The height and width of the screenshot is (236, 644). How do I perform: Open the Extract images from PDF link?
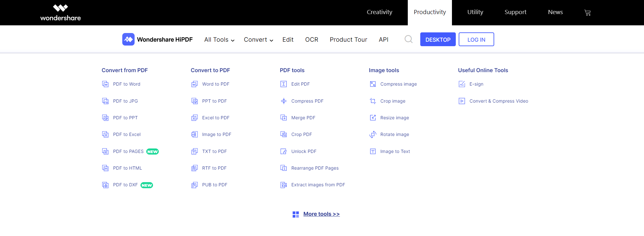click(x=318, y=185)
